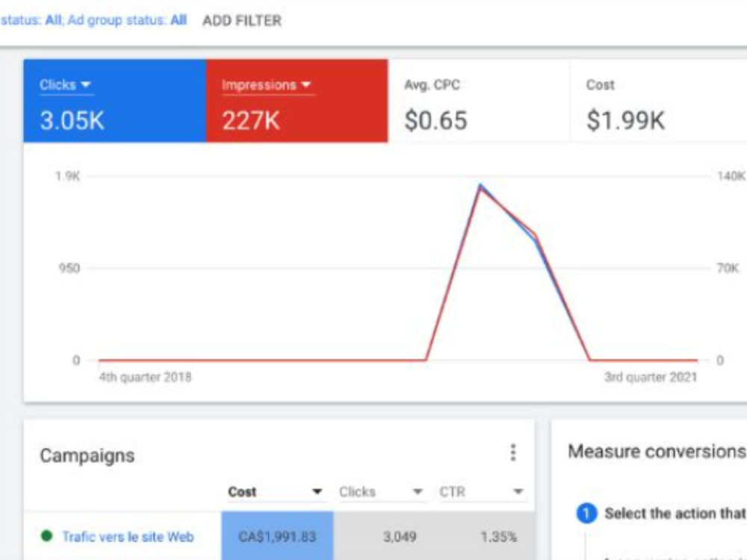
Task: Select the Cost metric card
Action: (658, 101)
